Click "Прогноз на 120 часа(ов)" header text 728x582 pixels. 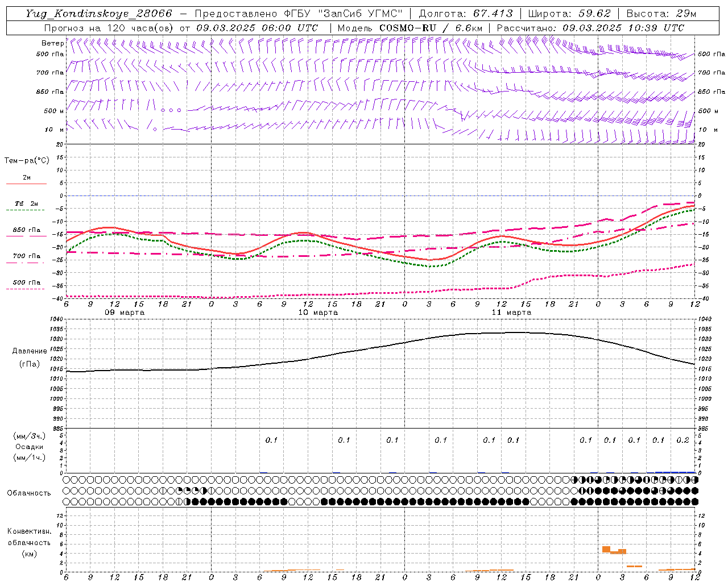pos(109,28)
